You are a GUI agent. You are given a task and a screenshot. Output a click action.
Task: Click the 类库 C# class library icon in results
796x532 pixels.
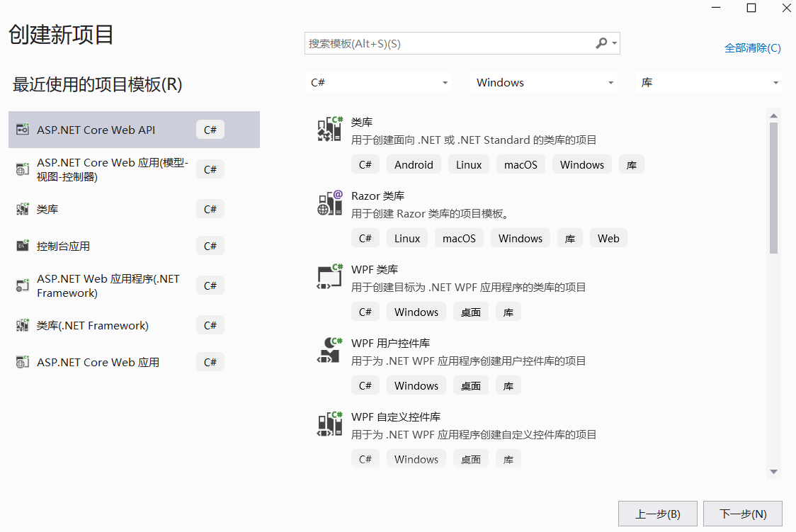(330, 129)
